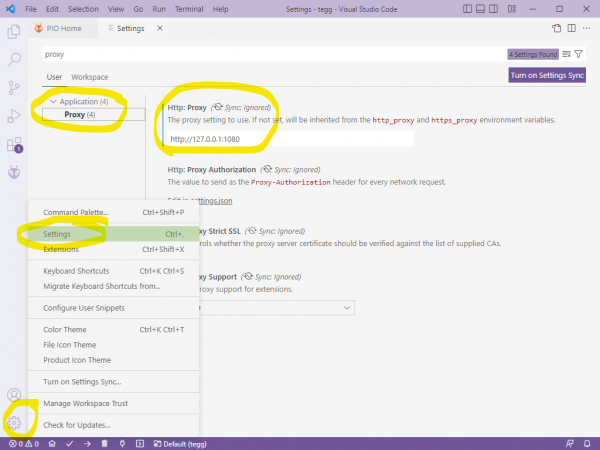Open the Proxy Support dropdown
Screen dimensions: 600x450
tap(276, 308)
